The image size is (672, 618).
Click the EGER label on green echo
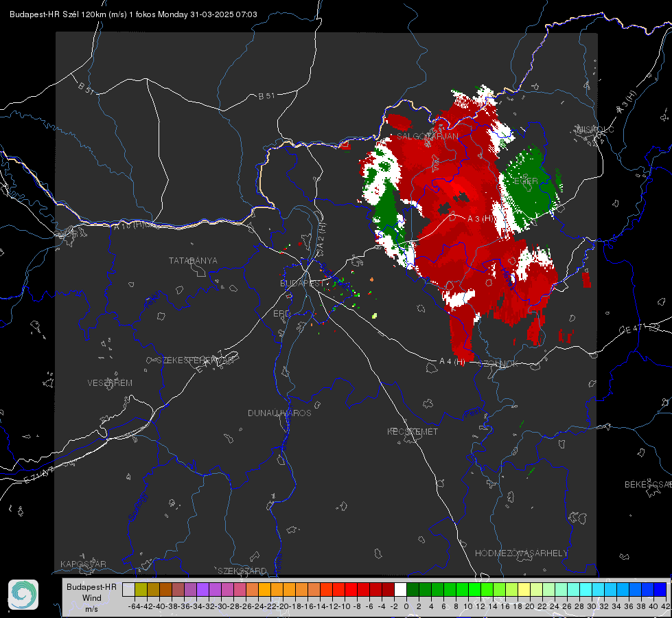[x=525, y=181]
